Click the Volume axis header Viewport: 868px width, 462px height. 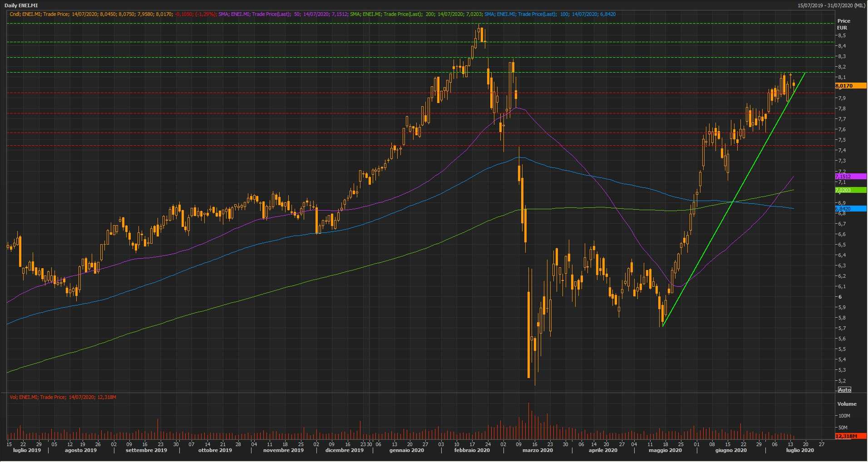click(847, 404)
